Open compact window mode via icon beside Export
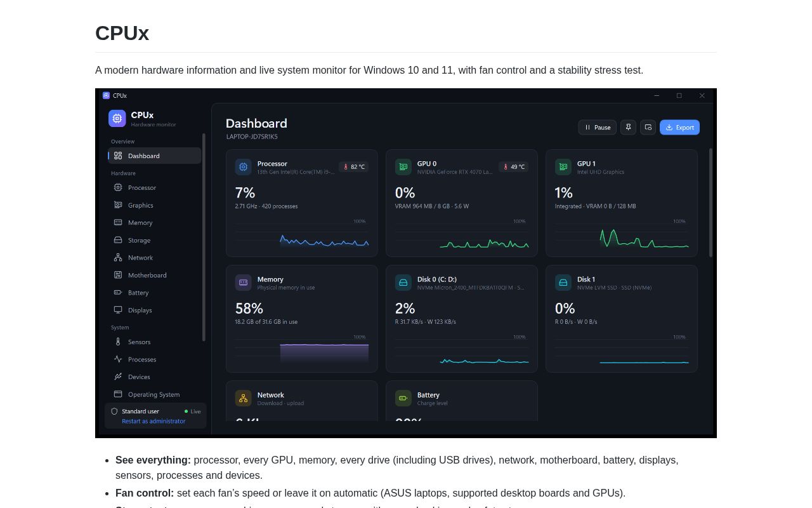The image size is (812, 508). pos(648,127)
